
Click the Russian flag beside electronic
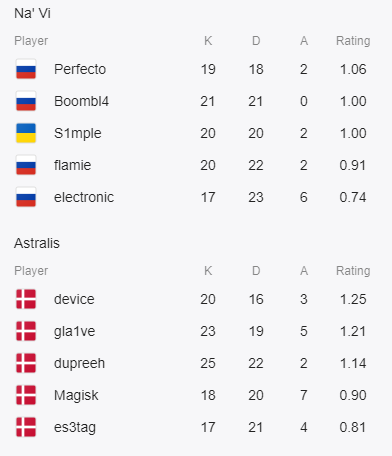pyautogui.click(x=26, y=197)
